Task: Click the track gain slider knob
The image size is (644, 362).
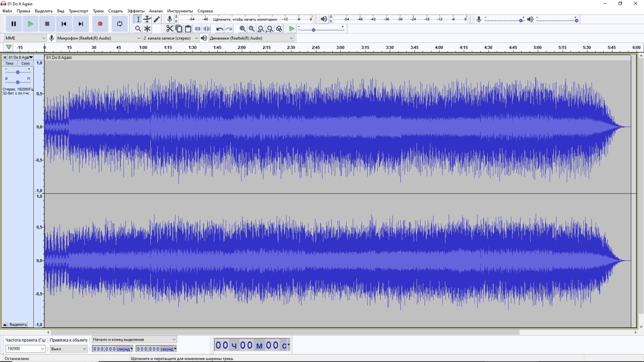Action: coord(18,72)
